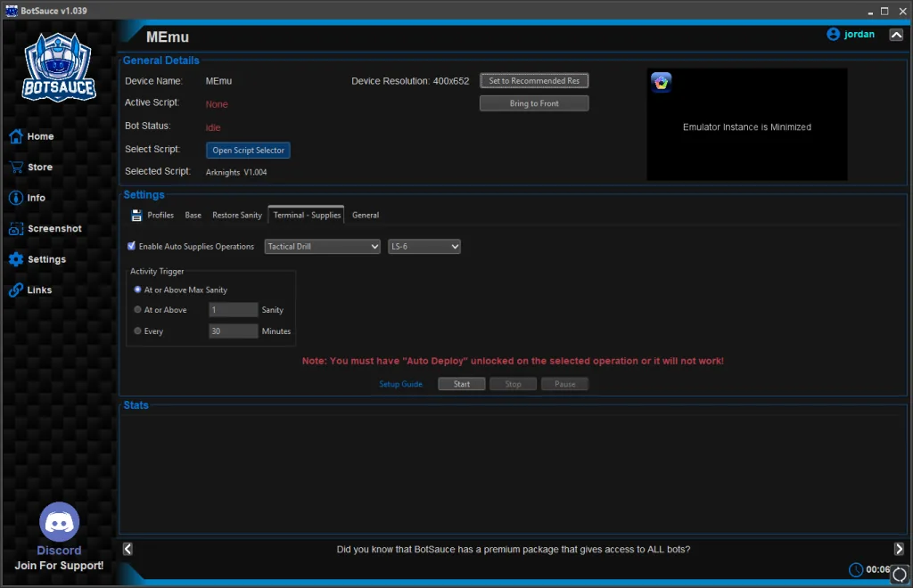Click the premium package tip text

click(513, 549)
